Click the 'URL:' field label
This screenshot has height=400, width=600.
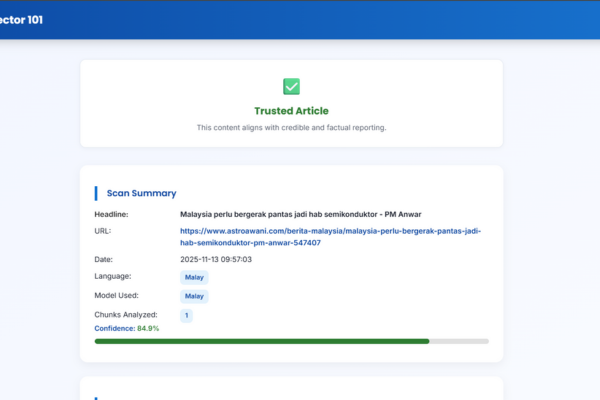pyautogui.click(x=103, y=231)
